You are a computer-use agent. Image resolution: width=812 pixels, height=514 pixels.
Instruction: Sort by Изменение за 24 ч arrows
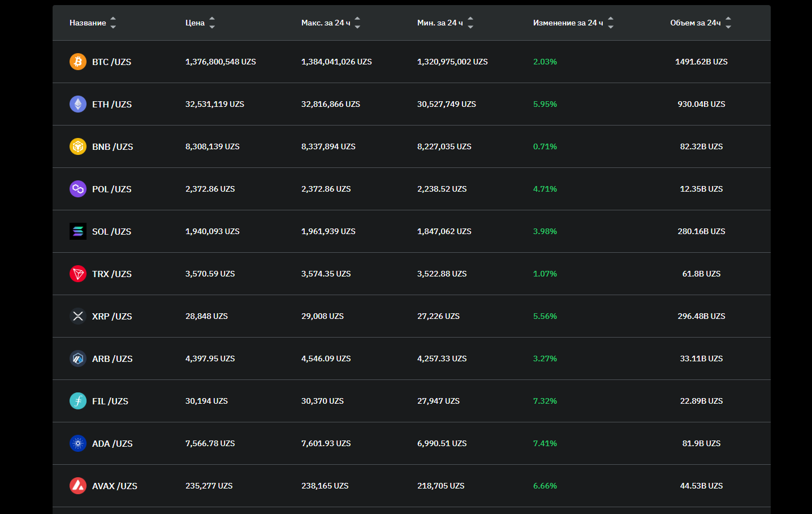tap(611, 23)
